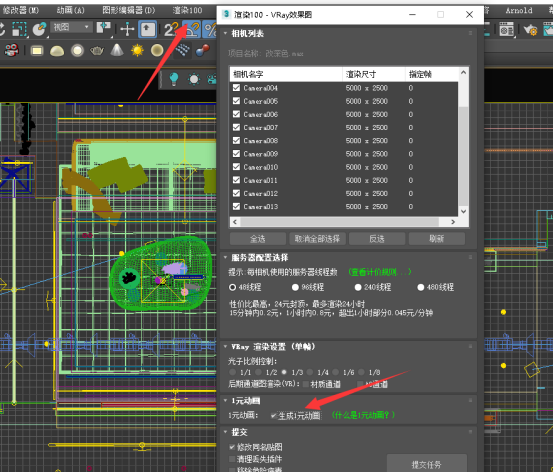The width and height of the screenshot is (554, 472).
Task: Click the 提交任务 button
Action: pyautogui.click(x=426, y=464)
